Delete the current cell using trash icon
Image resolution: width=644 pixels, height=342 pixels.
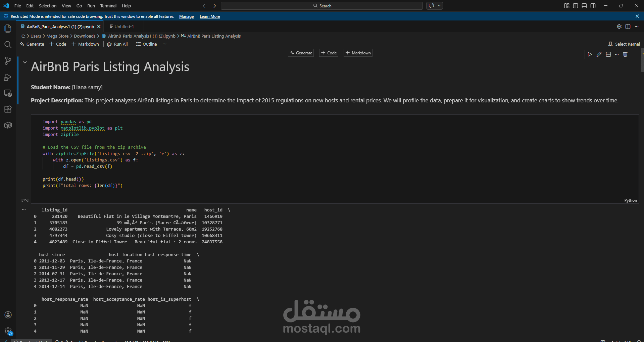625,54
